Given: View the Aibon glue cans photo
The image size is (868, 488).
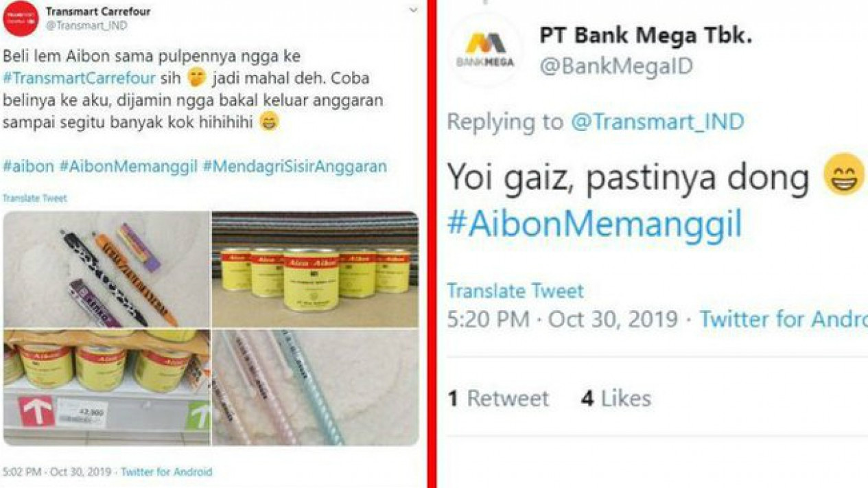Looking at the screenshot, I should [x=315, y=269].
